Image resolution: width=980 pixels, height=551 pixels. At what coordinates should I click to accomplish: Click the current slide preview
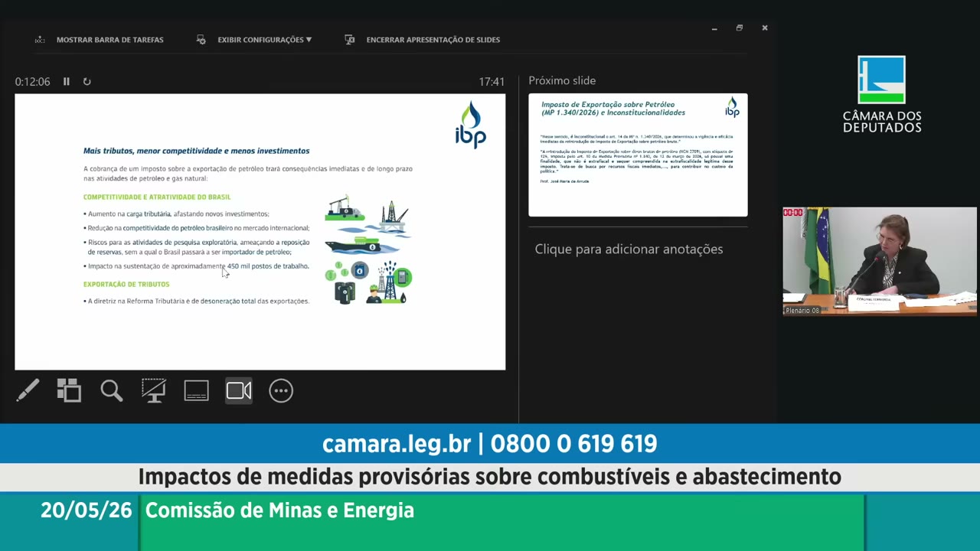[x=260, y=232]
